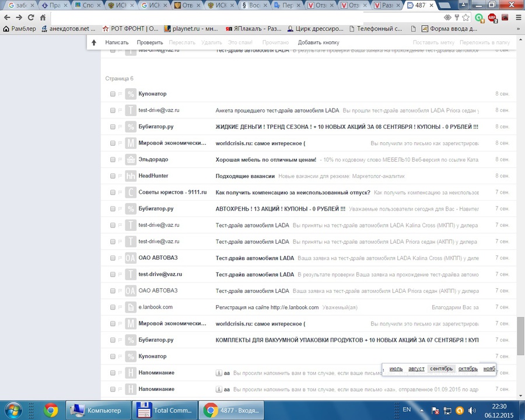Click the page vertical scrollbar thumb
Screen dimensions: 525x420
point(520,336)
